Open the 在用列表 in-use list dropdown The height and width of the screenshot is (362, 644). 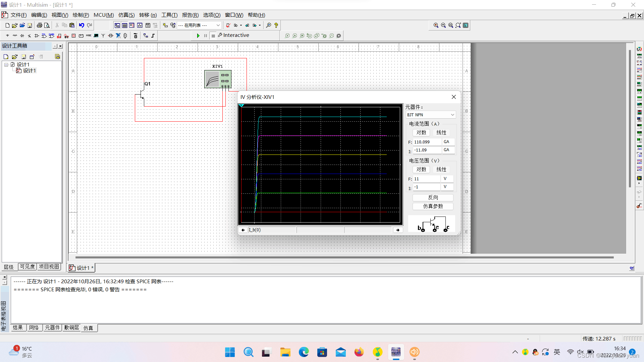click(218, 25)
